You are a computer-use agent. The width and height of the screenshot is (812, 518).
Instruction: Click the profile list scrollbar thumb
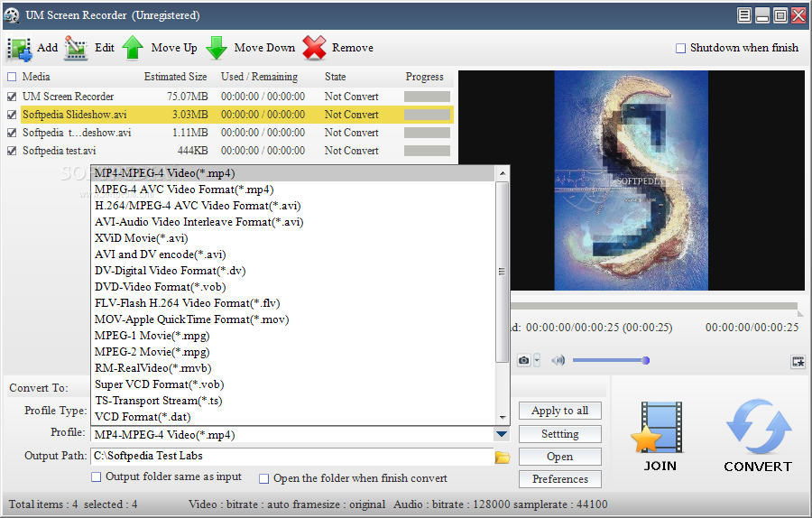click(x=502, y=272)
